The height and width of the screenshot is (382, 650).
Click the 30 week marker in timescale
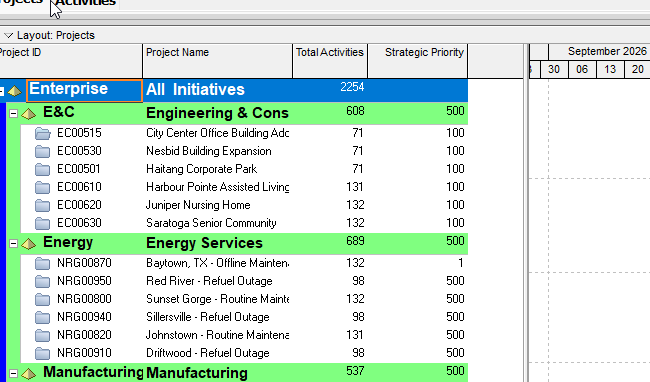(554, 69)
